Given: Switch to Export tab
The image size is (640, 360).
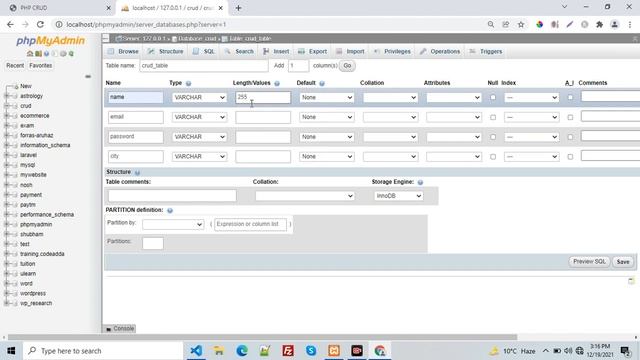Looking at the screenshot, I should [313, 51].
